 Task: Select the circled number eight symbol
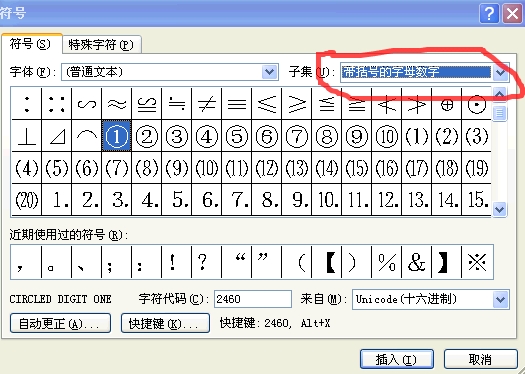pos(326,136)
